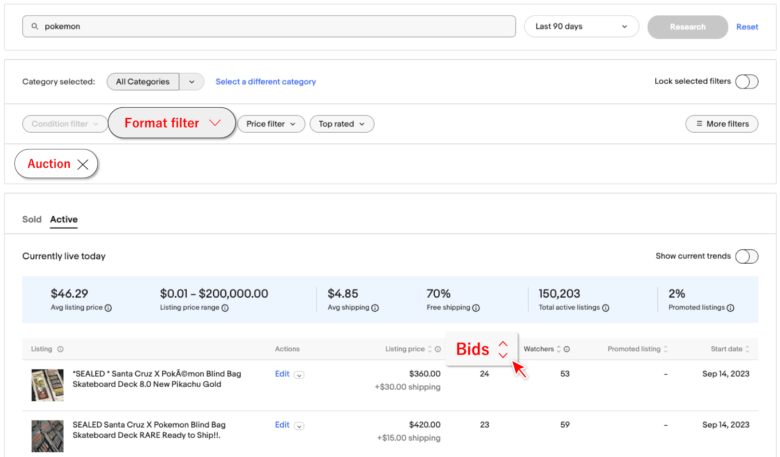
Task: Click the Promoted listings info icon
Action: 731,308
